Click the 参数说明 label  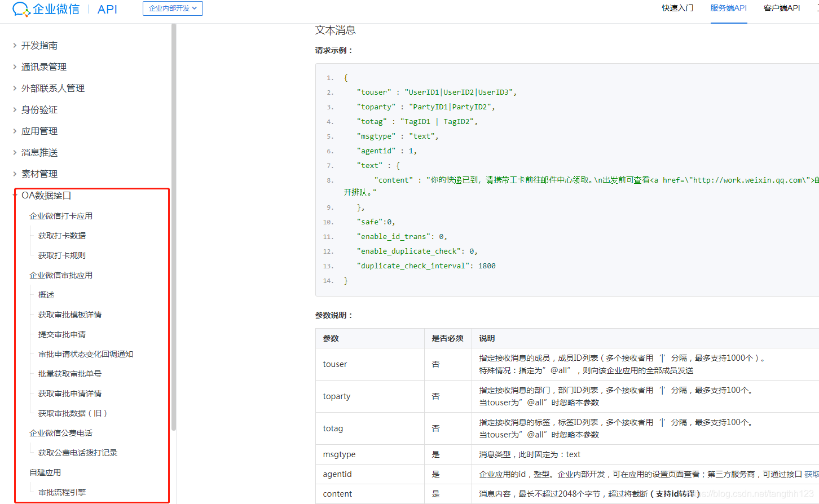coord(334,315)
